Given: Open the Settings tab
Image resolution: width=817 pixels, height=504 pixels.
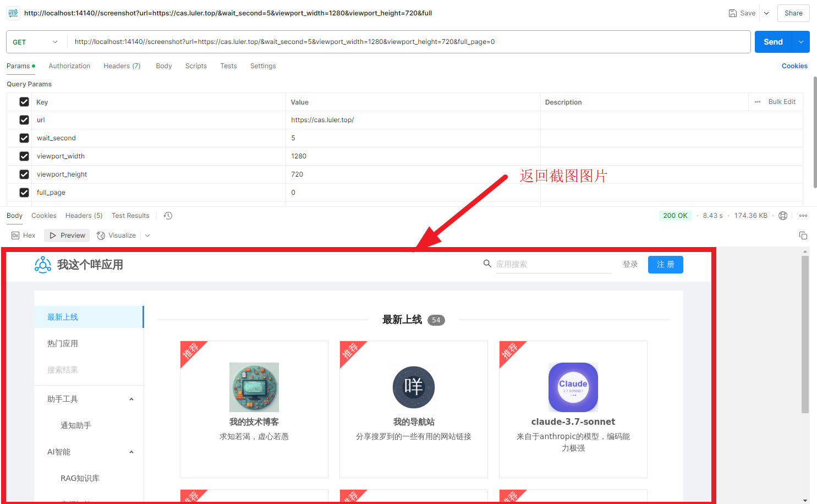Looking at the screenshot, I should coord(263,66).
